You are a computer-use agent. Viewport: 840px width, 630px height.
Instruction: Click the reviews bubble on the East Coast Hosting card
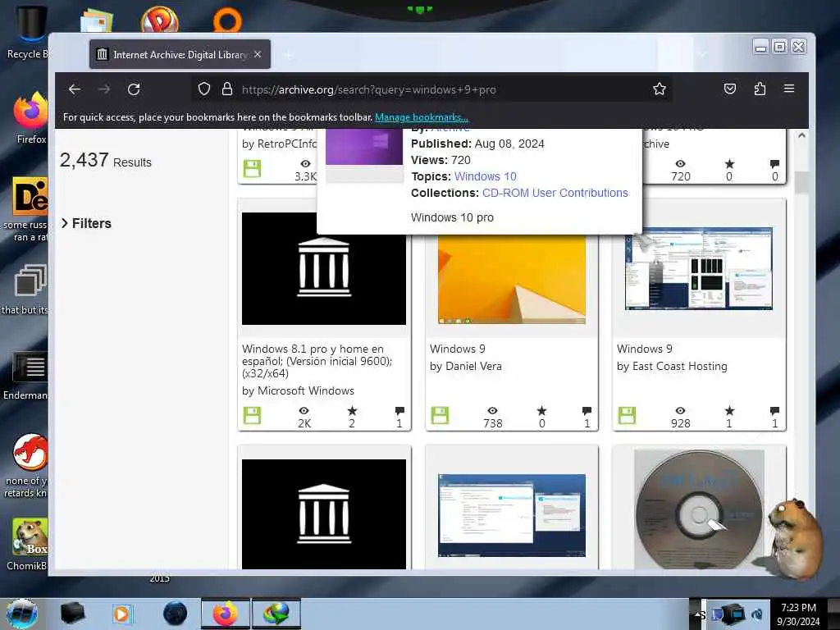click(x=774, y=411)
